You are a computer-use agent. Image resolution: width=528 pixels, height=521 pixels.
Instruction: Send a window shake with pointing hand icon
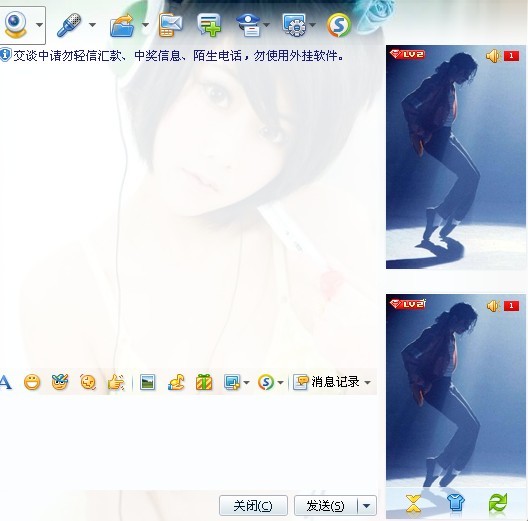[116, 383]
